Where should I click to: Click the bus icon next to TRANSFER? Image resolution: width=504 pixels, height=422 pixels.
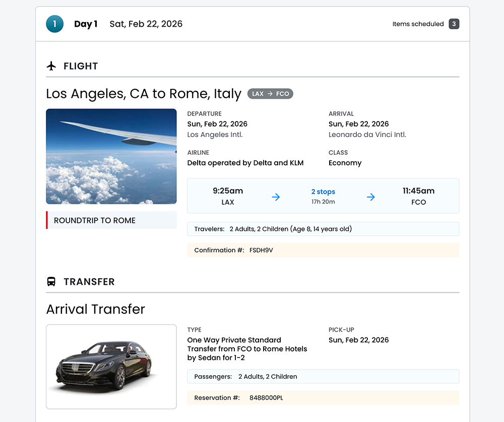pyautogui.click(x=51, y=282)
